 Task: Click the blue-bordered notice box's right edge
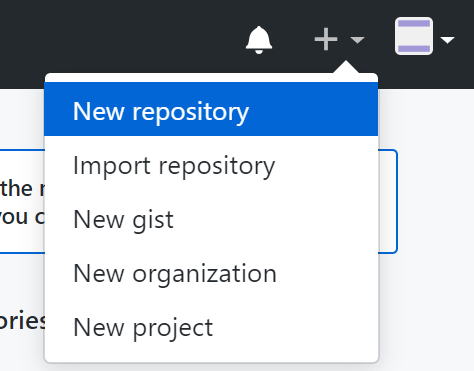tap(396, 202)
